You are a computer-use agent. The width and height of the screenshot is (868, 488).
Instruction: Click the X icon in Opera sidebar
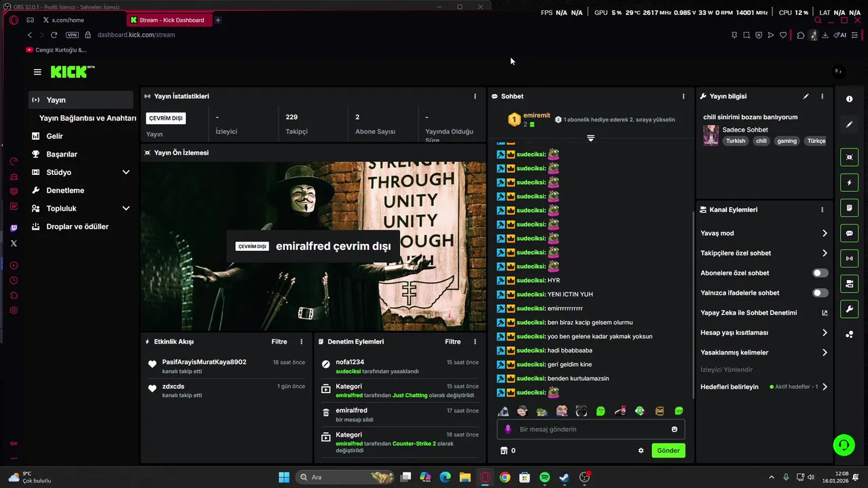pos(14,243)
